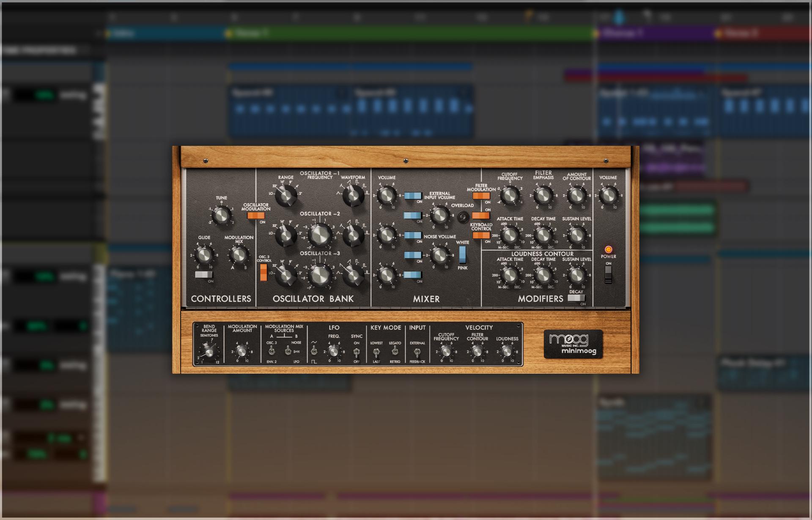
Task: Click the Amount of Contour knob
Action: (x=576, y=196)
